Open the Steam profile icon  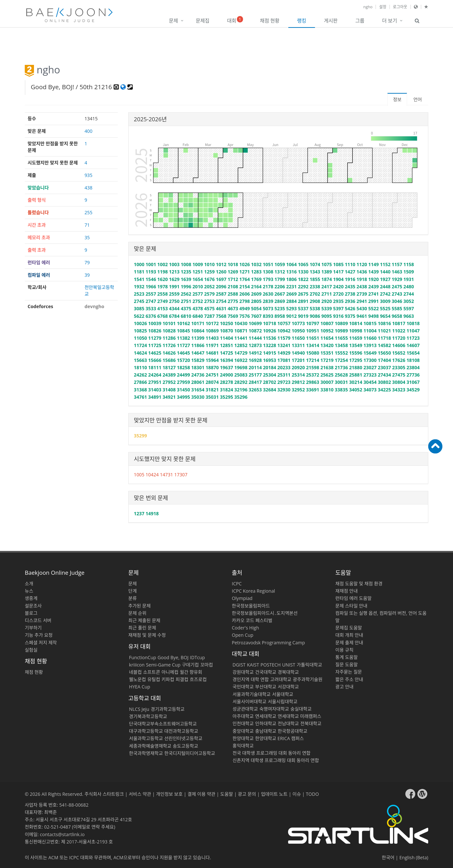[130, 87]
